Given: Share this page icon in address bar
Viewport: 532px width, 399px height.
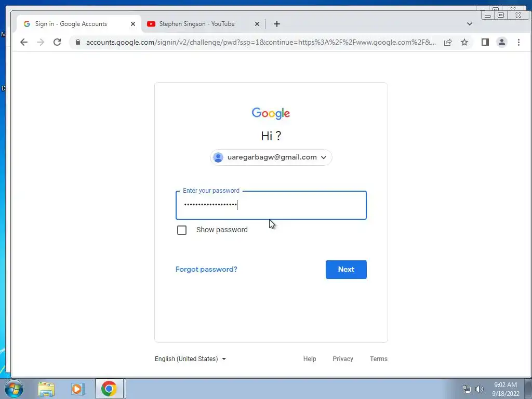Looking at the screenshot, I should pyautogui.click(x=448, y=42).
